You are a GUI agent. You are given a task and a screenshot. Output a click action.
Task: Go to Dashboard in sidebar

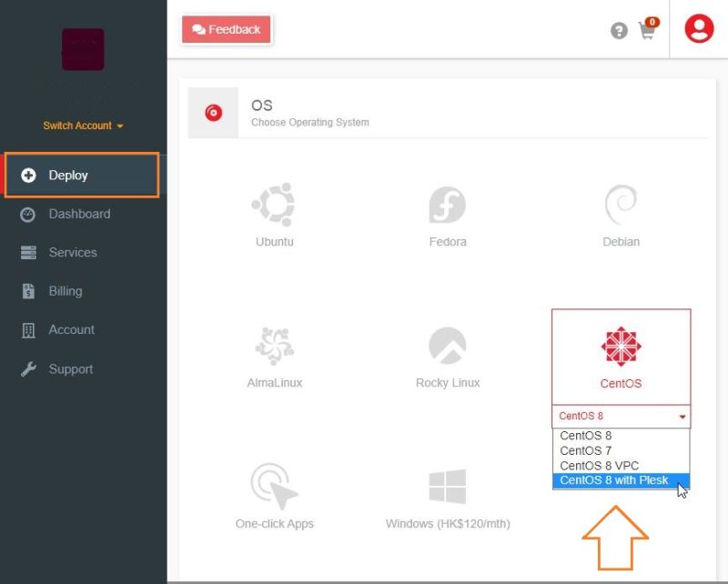point(79,214)
